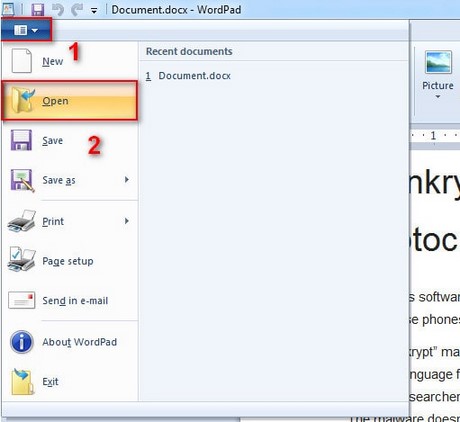The image size is (460, 422).
Task: Click the Exit folder icon
Action: tap(23, 381)
